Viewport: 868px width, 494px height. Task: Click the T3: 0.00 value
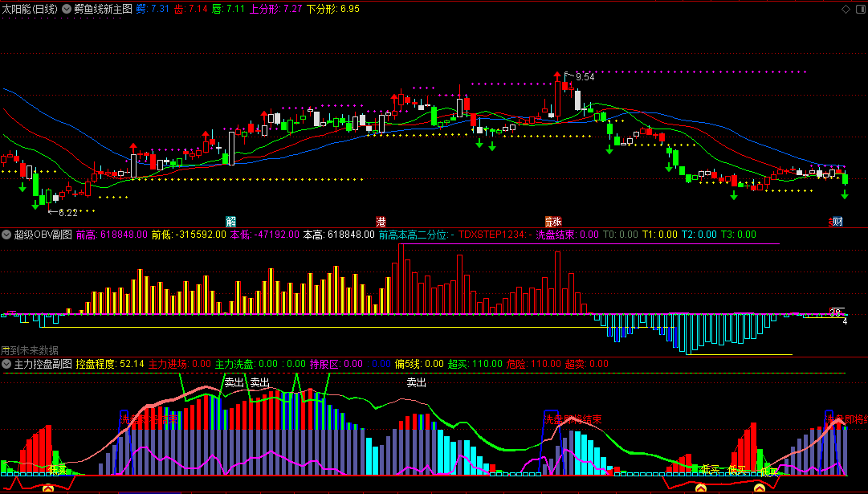tap(739, 235)
